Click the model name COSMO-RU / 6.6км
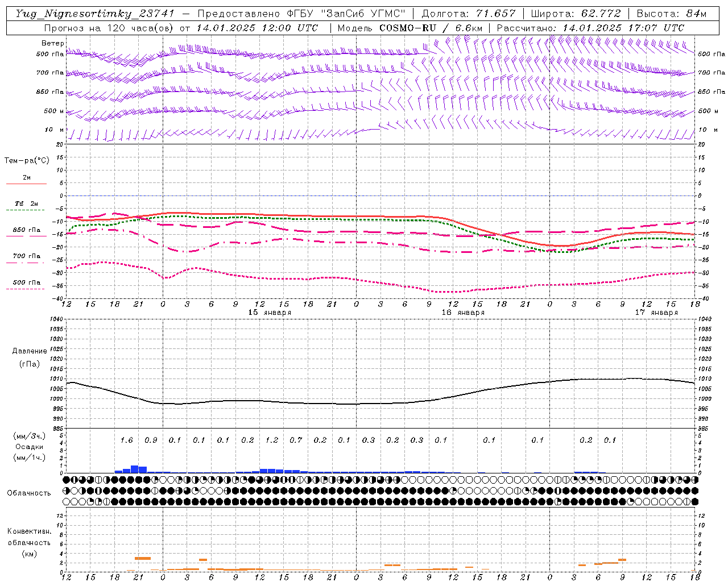728x582 pixels. 431,28
